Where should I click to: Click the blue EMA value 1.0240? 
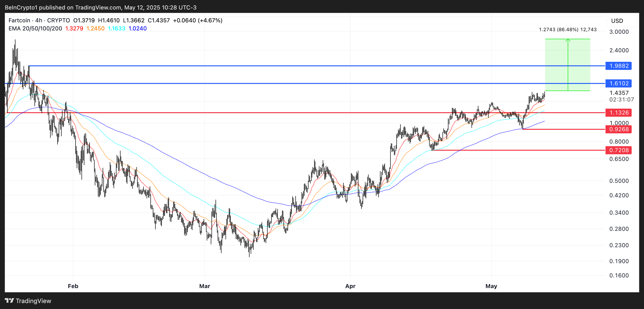point(138,29)
